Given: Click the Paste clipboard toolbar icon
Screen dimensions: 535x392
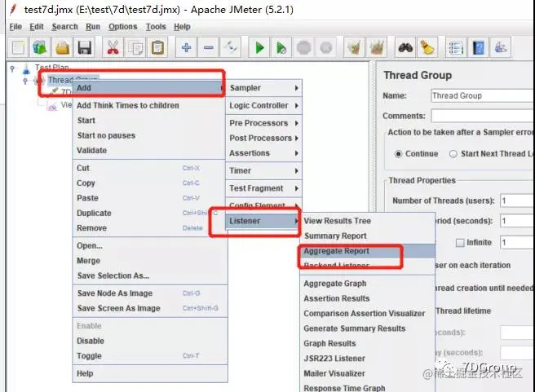Looking at the screenshot, I should [x=157, y=48].
